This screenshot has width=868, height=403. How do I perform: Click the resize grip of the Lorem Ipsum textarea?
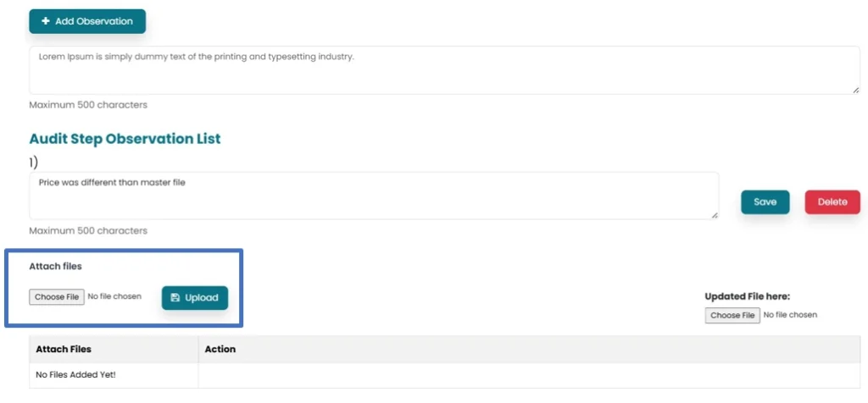855,89
